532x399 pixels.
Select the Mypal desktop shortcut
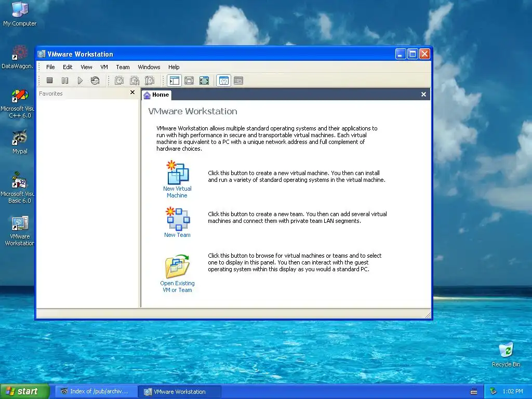click(20, 142)
